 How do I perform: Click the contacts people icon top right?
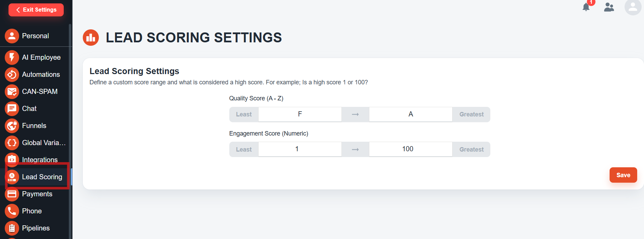pyautogui.click(x=609, y=7)
